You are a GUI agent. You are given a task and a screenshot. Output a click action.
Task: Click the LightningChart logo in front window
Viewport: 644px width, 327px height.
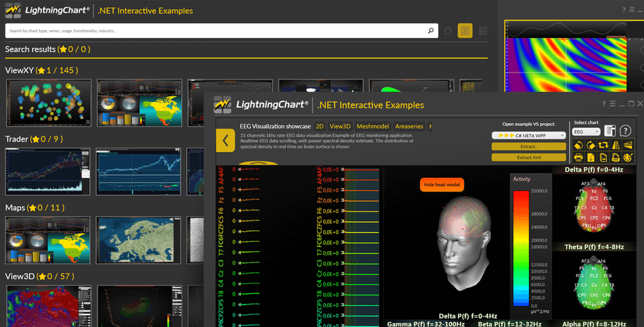tap(261, 105)
